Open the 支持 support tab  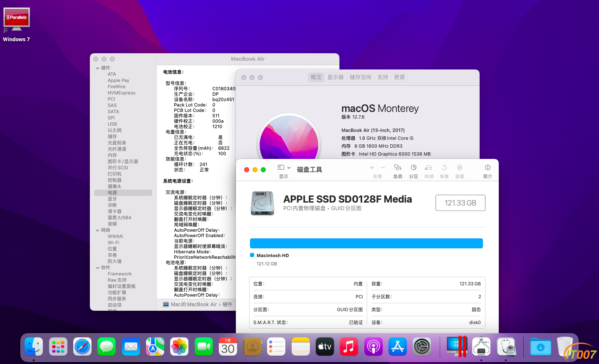(383, 77)
